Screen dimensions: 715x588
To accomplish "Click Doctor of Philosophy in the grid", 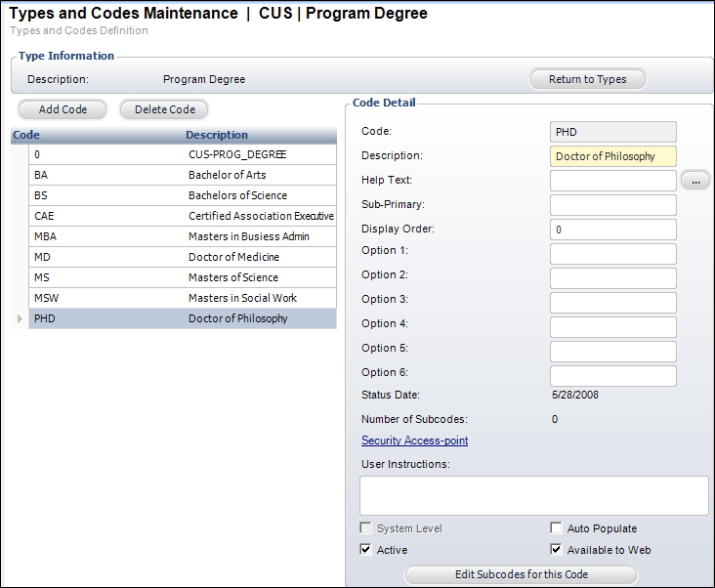I will [261, 318].
